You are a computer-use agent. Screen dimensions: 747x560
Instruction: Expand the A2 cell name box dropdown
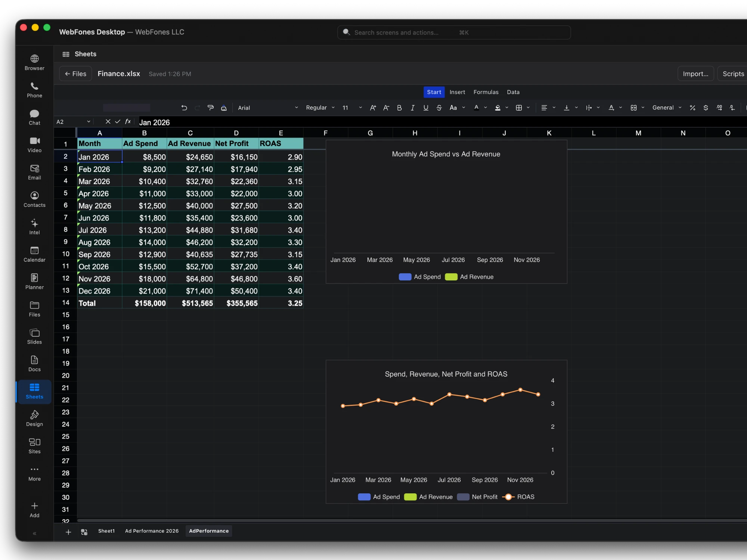pyautogui.click(x=89, y=122)
